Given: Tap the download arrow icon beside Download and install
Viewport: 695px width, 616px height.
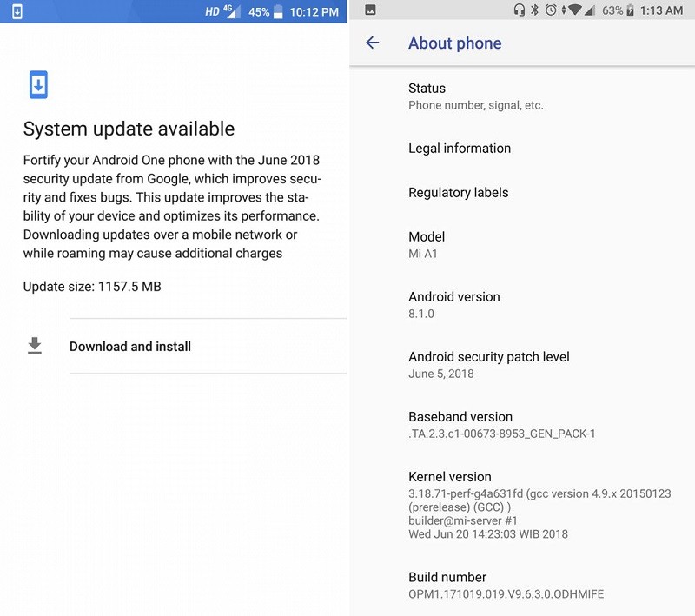Looking at the screenshot, I should (x=35, y=346).
